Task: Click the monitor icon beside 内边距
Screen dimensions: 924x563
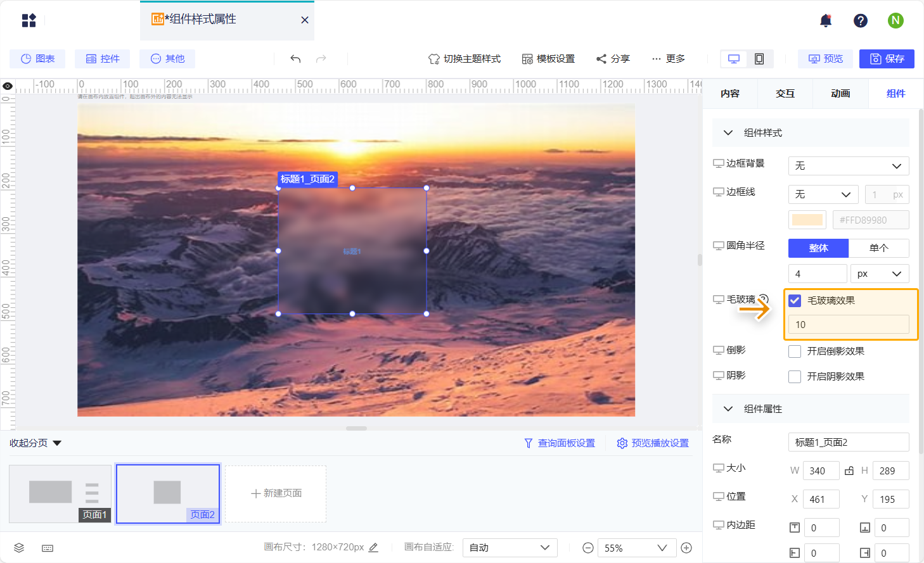Action: (719, 525)
